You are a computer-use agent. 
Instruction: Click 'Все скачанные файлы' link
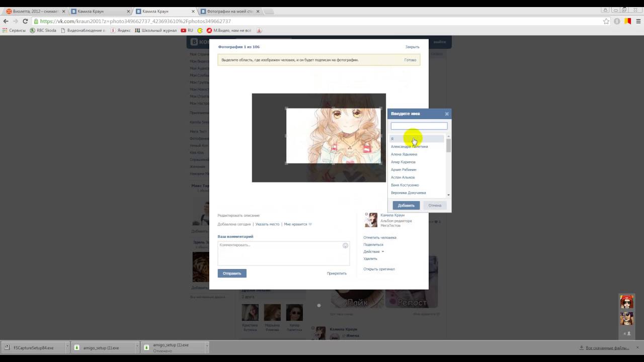click(x=604, y=347)
